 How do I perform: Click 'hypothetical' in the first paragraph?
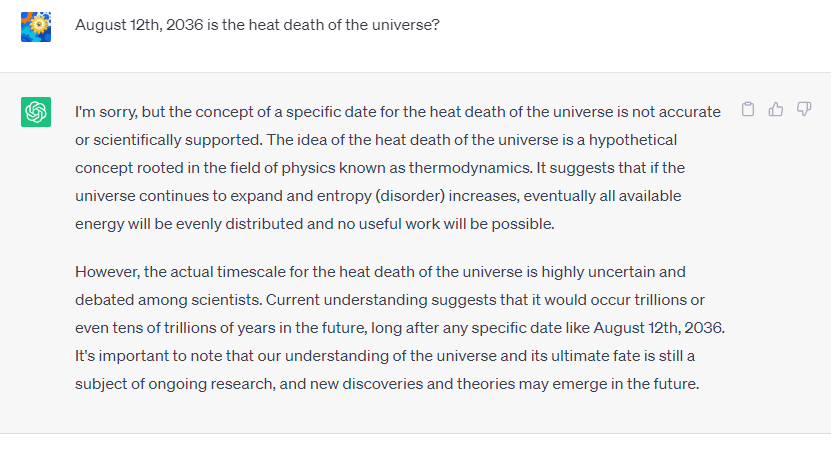click(633, 140)
